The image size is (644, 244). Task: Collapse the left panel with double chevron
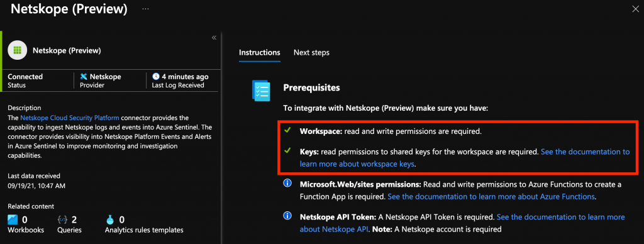[214, 37]
